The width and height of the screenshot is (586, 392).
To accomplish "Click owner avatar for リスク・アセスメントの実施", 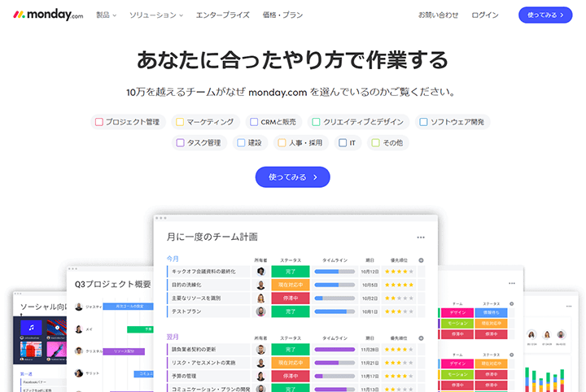I will (x=261, y=363).
